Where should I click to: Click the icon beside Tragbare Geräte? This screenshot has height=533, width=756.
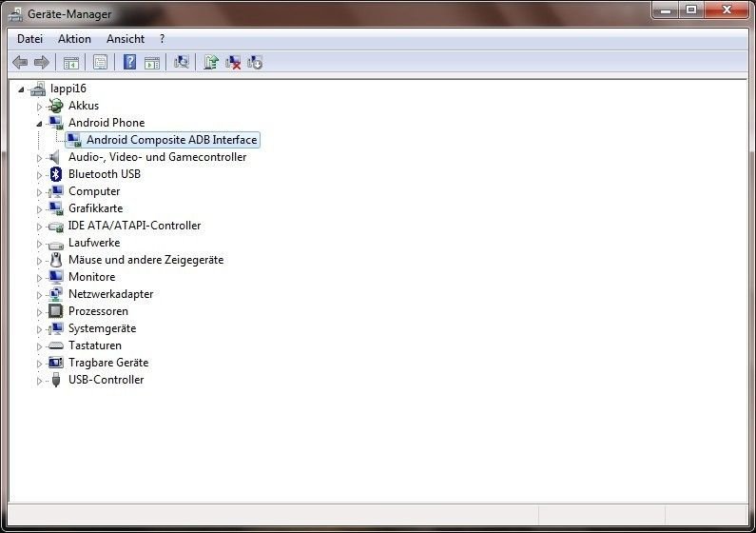56,363
